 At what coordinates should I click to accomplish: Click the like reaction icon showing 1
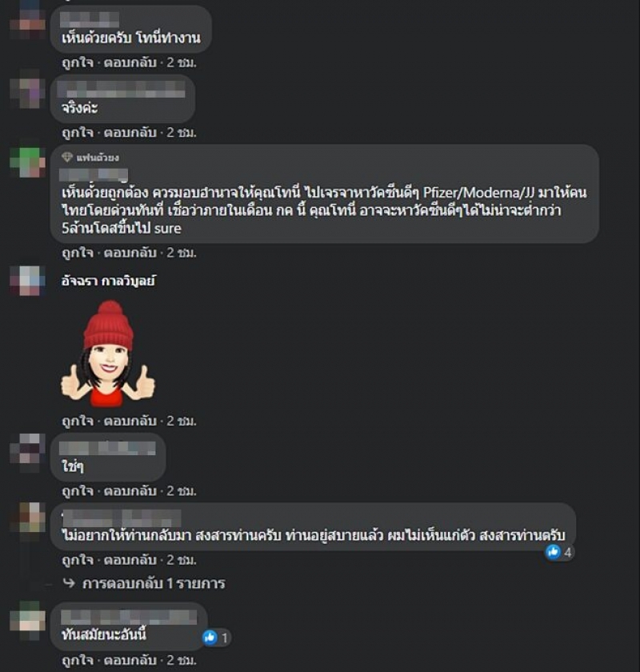[x=210, y=638]
